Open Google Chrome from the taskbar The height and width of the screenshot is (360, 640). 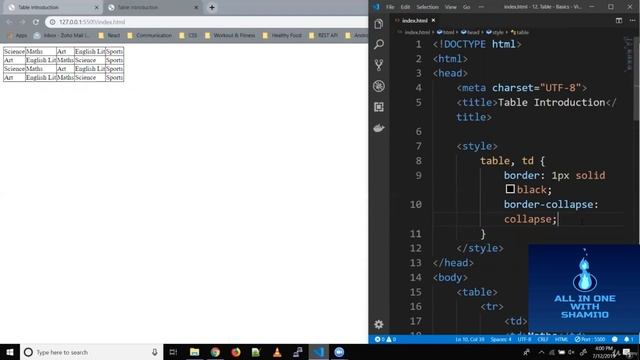click(x=215, y=352)
